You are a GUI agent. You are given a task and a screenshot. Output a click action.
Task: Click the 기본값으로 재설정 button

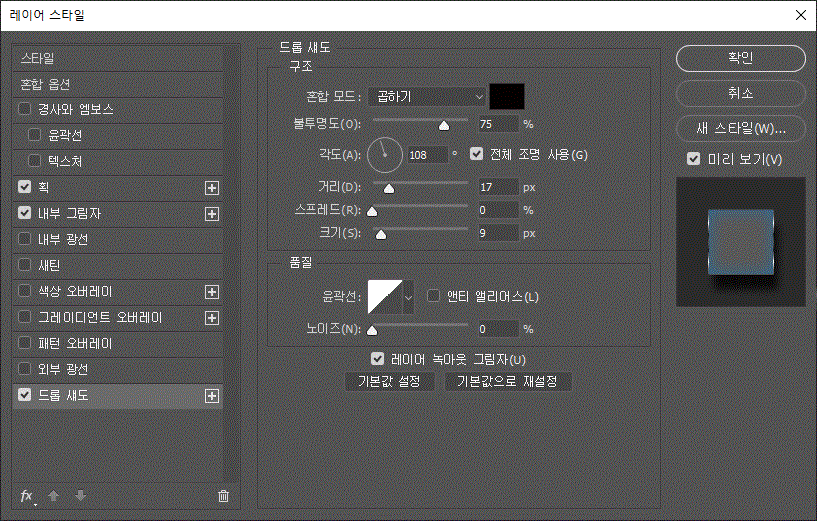[507, 381]
